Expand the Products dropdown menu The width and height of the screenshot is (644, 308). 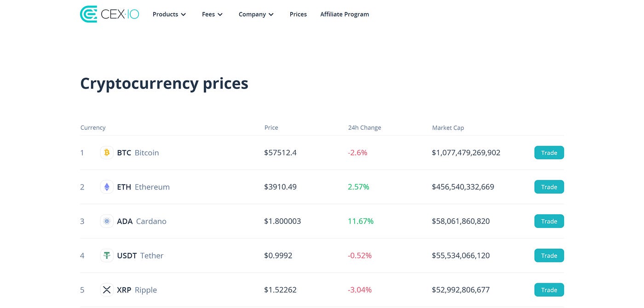coord(169,14)
